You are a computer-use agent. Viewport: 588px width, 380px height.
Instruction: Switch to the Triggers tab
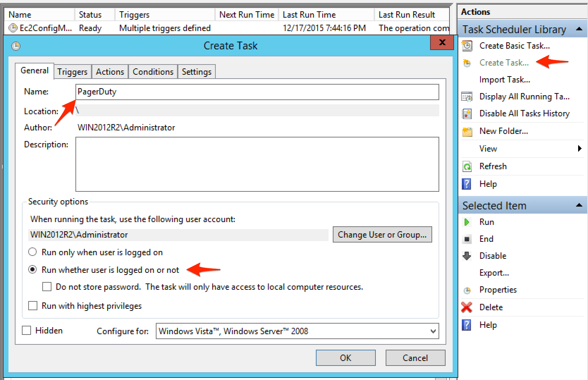[x=72, y=72]
